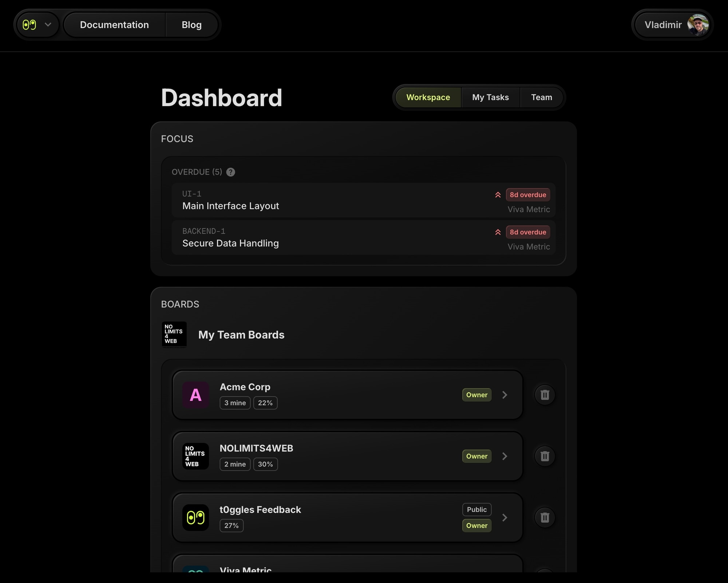Click the chevron arrow on t0ggles Feedback
Screen dimensions: 728x583
click(505, 517)
